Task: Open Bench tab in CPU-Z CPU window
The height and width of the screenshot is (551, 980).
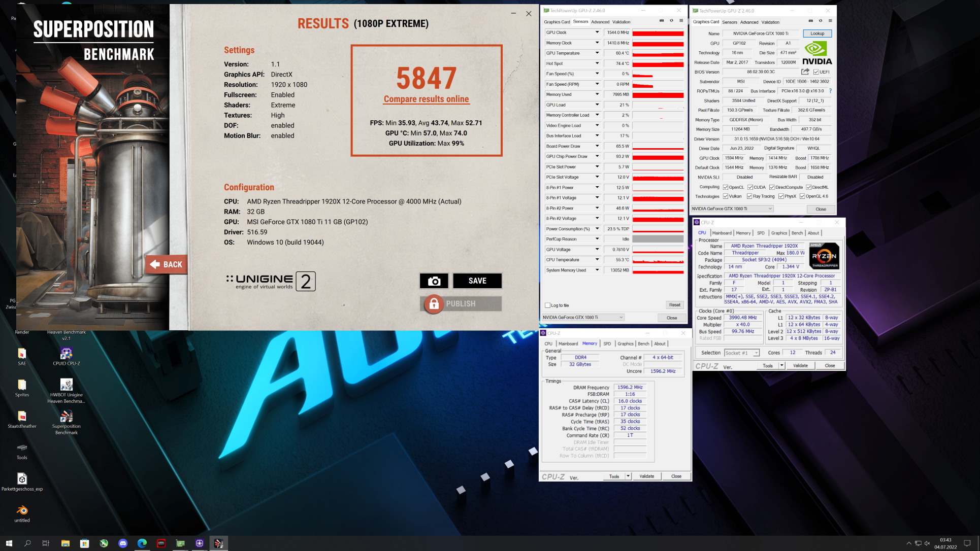Action: point(797,233)
